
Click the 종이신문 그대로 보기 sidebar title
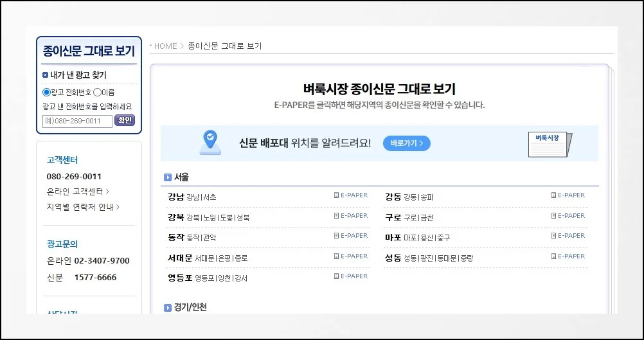coord(89,51)
